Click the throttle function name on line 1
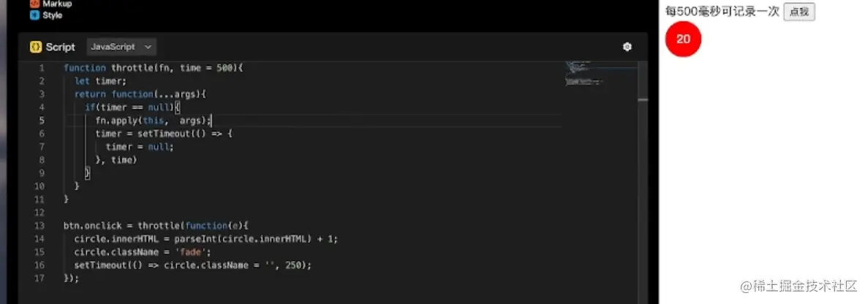 pos(131,67)
